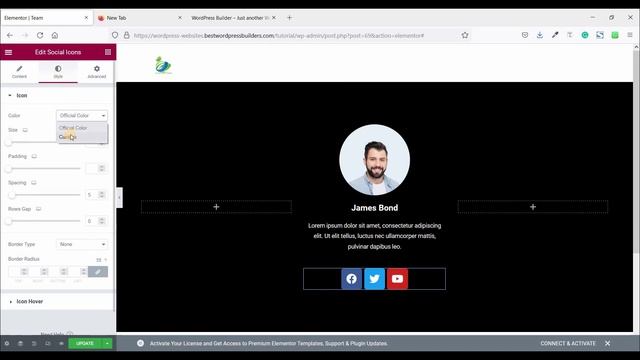Screen dimensions: 640x360
Task: Go to browser home page
Action: coord(55,36)
